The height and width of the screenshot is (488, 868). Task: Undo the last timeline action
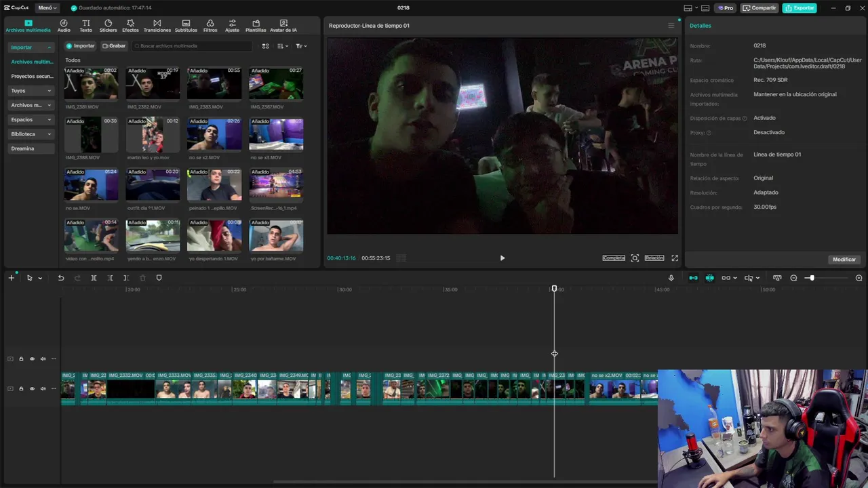pyautogui.click(x=61, y=278)
